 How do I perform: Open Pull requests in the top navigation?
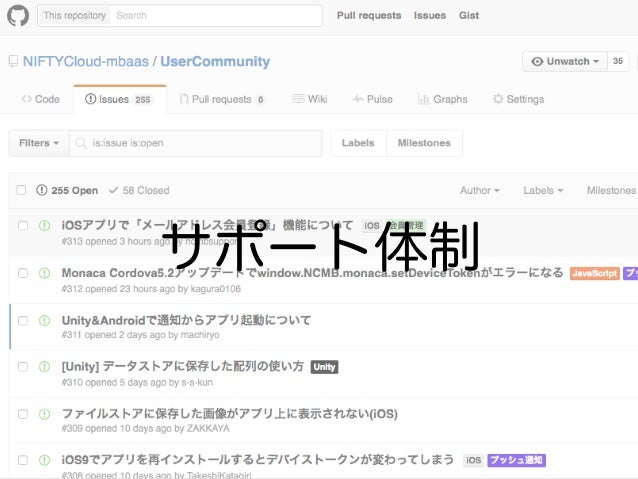(369, 15)
